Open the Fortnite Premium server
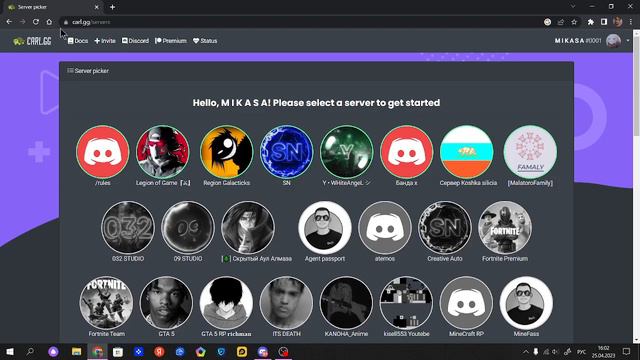Viewport: 640px width, 360px height. click(505, 227)
